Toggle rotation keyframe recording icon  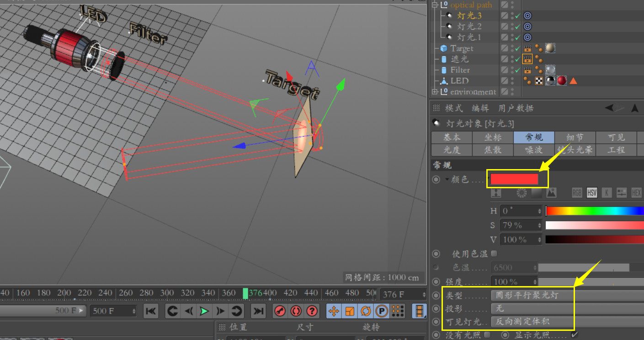point(366,311)
